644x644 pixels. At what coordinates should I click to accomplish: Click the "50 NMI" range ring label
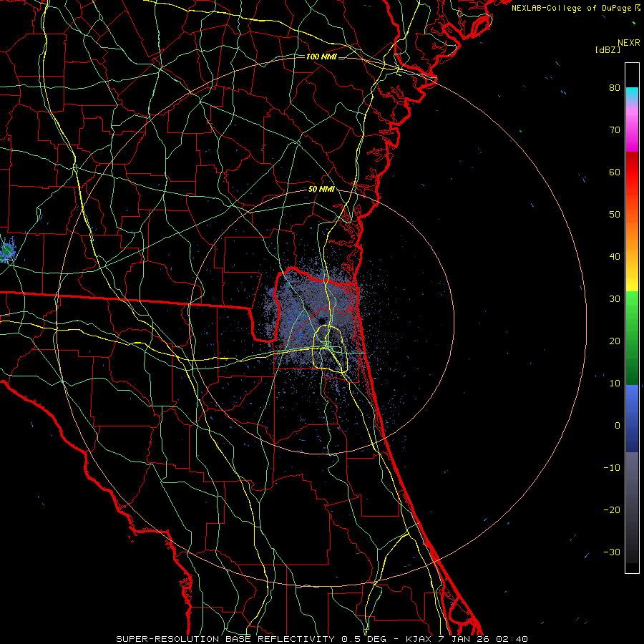pos(321,190)
